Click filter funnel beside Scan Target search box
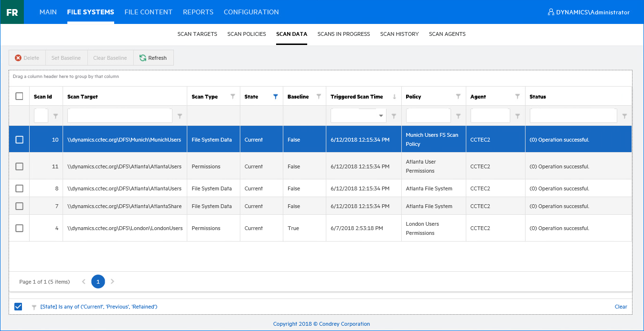The image size is (644, 331). pos(180,116)
